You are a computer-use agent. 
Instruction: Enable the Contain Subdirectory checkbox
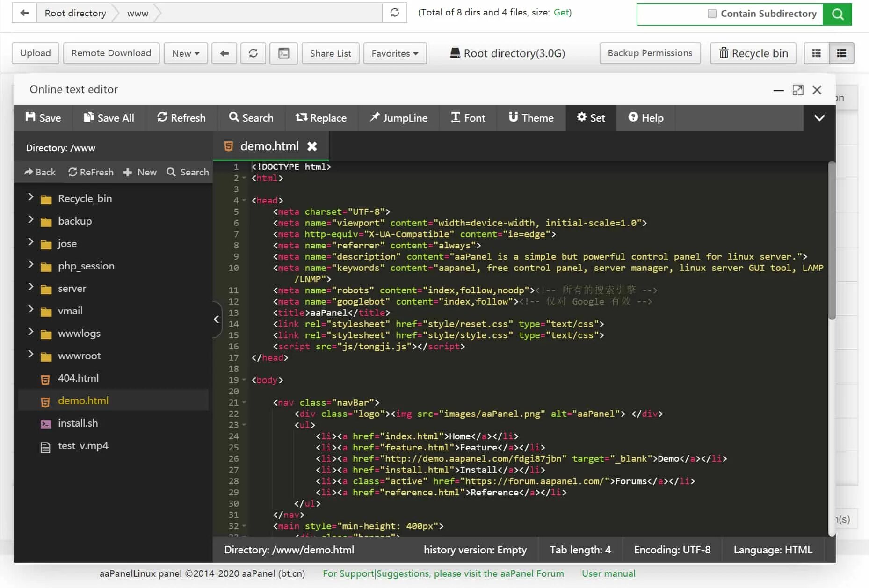point(712,14)
